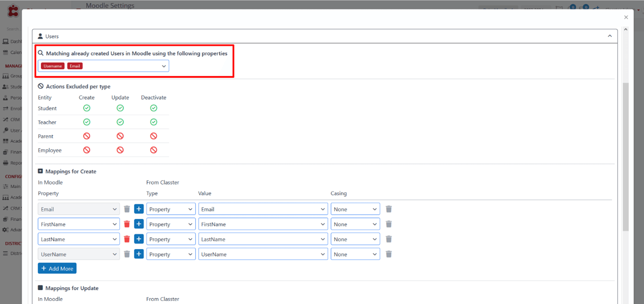The height and width of the screenshot is (304, 644).
Task: Remove UserName value with trash icon after Casing
Action: 388,254
